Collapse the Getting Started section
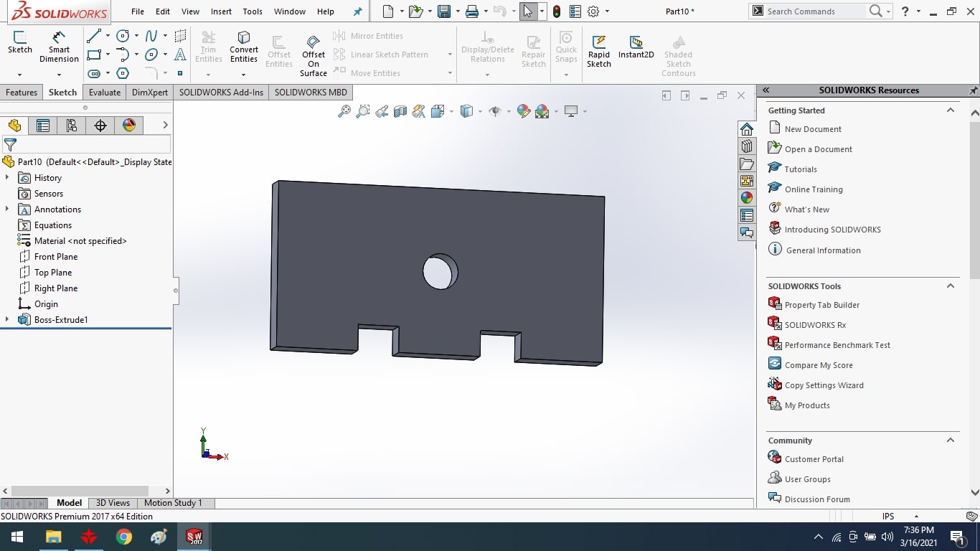This screenshot has width=980, height=551. (x=951, y=110)
